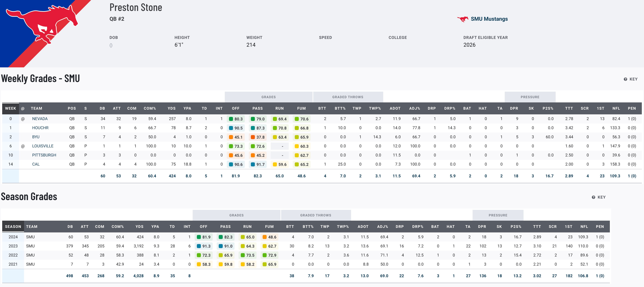Screen dimensions: 644x287
Task: Sort weekly table by P2S% header
Action: click(x=548, y=108)
